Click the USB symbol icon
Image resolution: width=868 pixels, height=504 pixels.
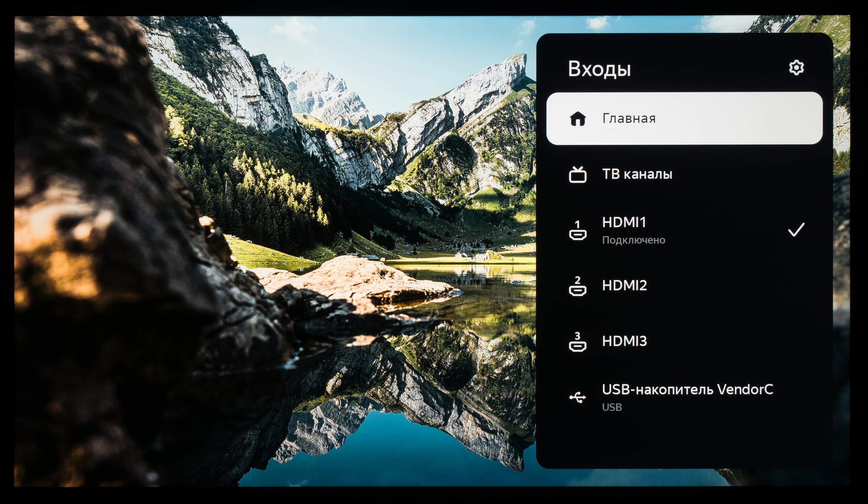click(x=578, y=397)
